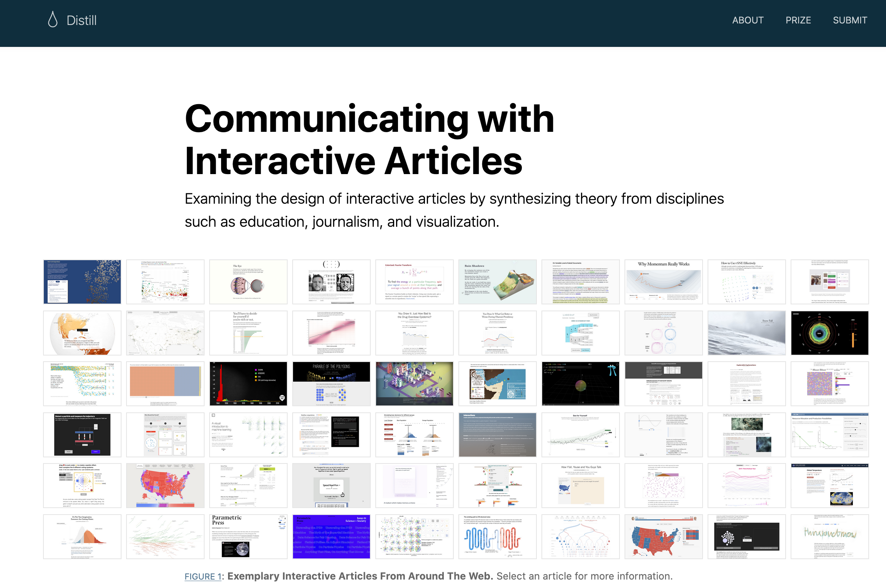
Task: Select the Colorized Fourier Transform thumbnail
Action: coord(414,282)
